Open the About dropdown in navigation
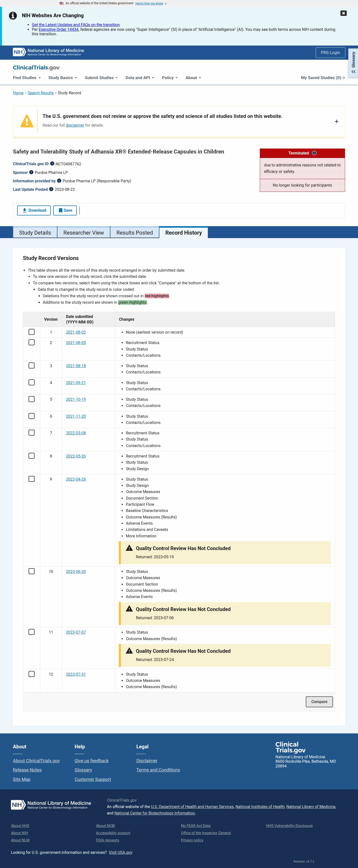358x868 pixels. (193, 78)
